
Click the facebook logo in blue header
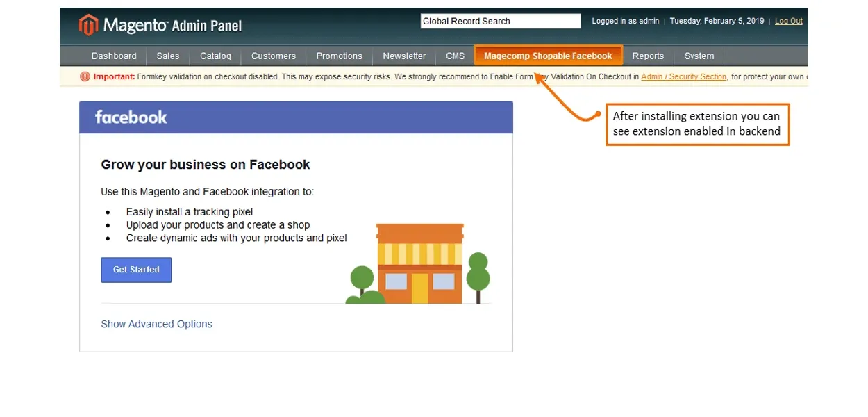tap(131, 117)
